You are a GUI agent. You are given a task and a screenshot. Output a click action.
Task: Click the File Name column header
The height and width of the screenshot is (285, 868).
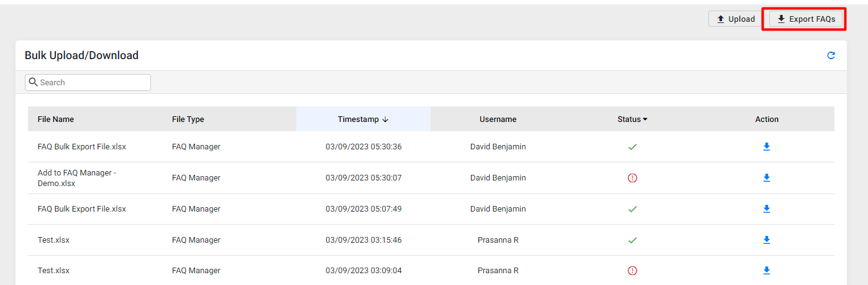click(56, 119)
